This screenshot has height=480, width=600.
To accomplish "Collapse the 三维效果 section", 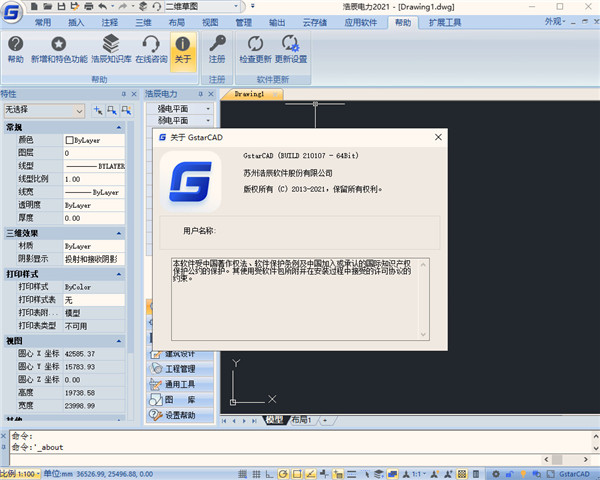I will tap(119, 233).
